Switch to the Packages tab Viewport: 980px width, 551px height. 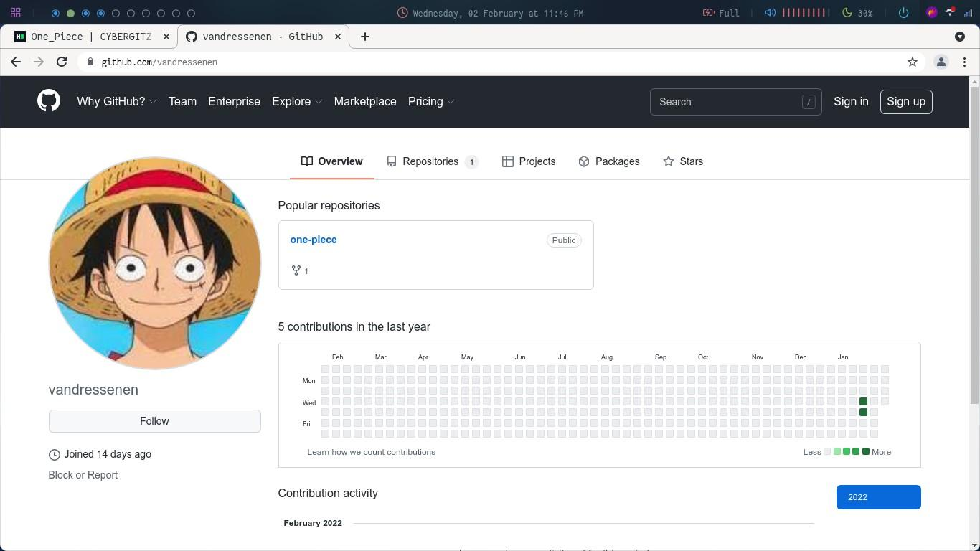[x=608, y=161]
